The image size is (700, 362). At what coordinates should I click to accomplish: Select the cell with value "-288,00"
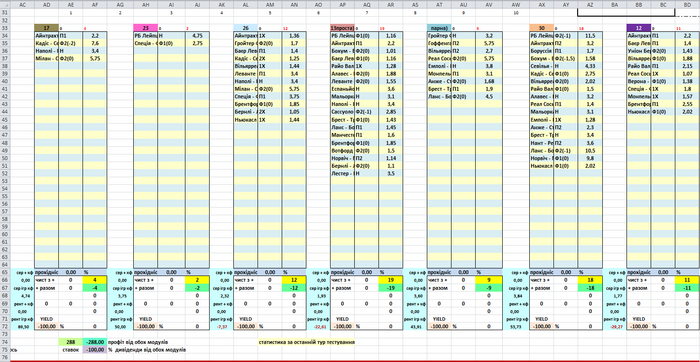(x=95, y=342)
